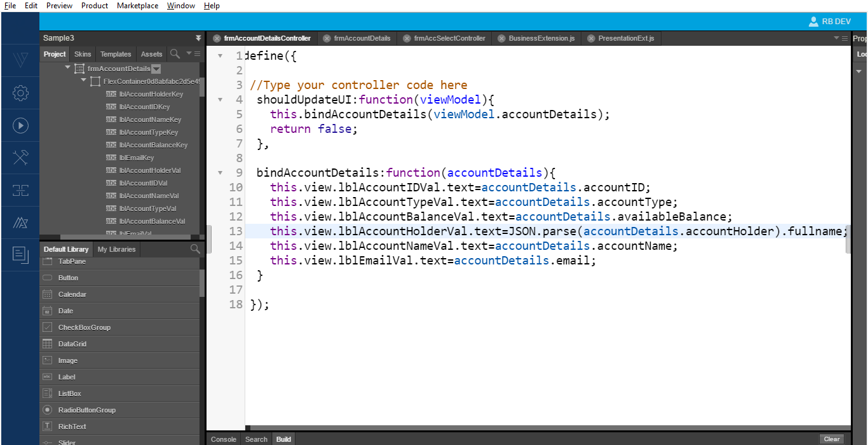The image size is (868, 445).
Task: Click the RB DEV user account icon
Action: click(813, 22)
